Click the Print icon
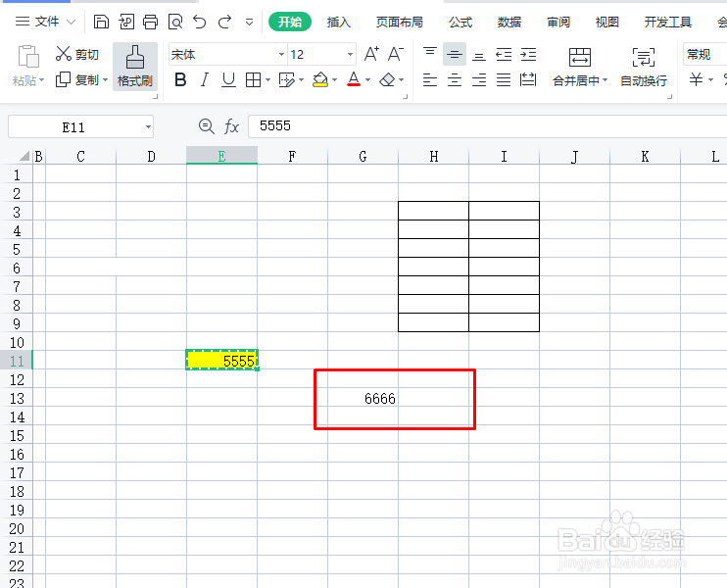 click(x=150, y=22)
